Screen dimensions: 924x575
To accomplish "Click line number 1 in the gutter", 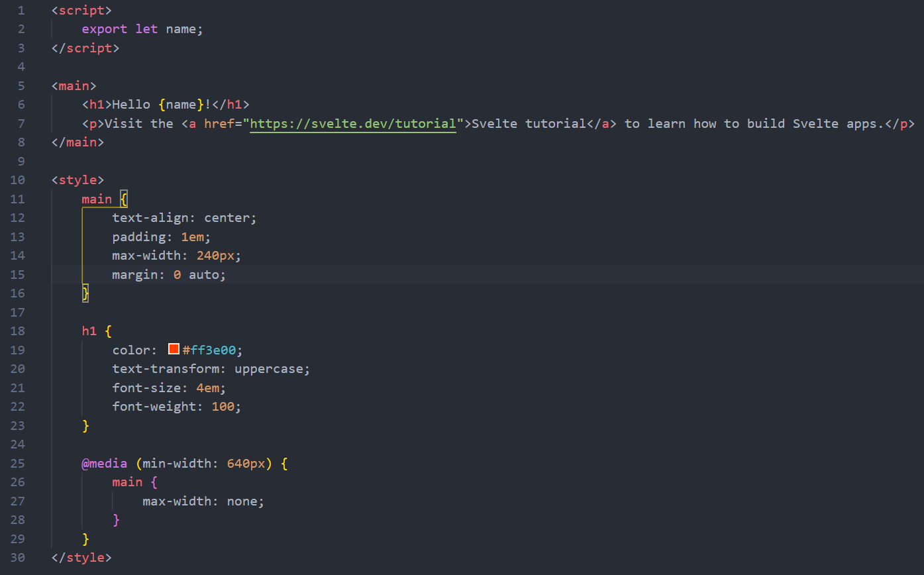I will (x=21, y=11).
